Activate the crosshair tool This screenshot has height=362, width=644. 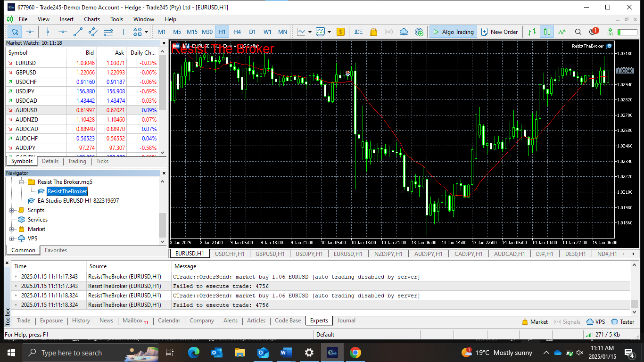point(30,32)
